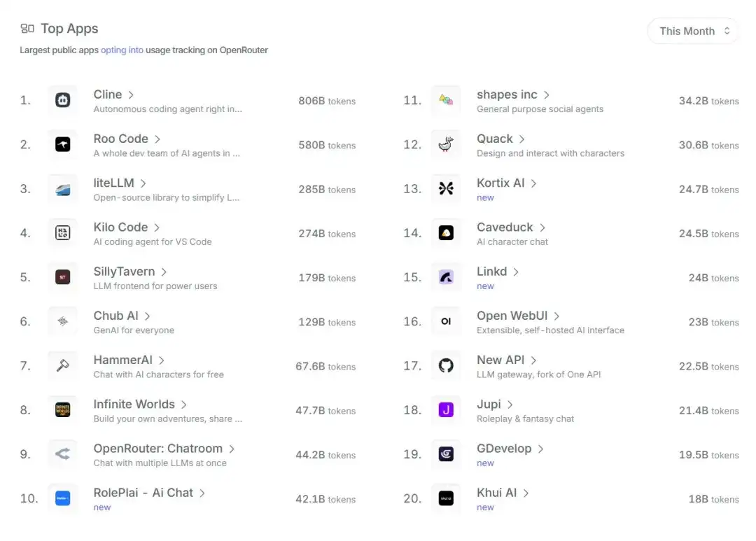Image resolution: width=756 pixels, height=541 pixels.
Task: Click the GDevelop app icon
Action: click(x=446, y=454)
